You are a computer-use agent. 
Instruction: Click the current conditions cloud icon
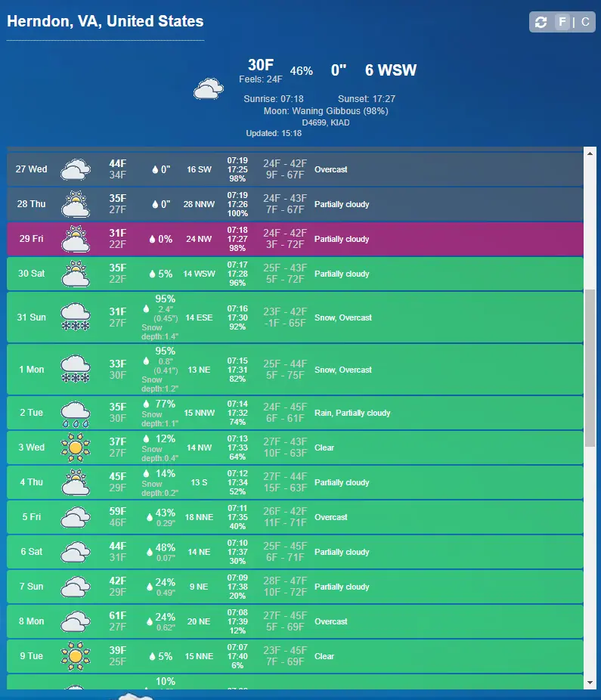point(208,90)
